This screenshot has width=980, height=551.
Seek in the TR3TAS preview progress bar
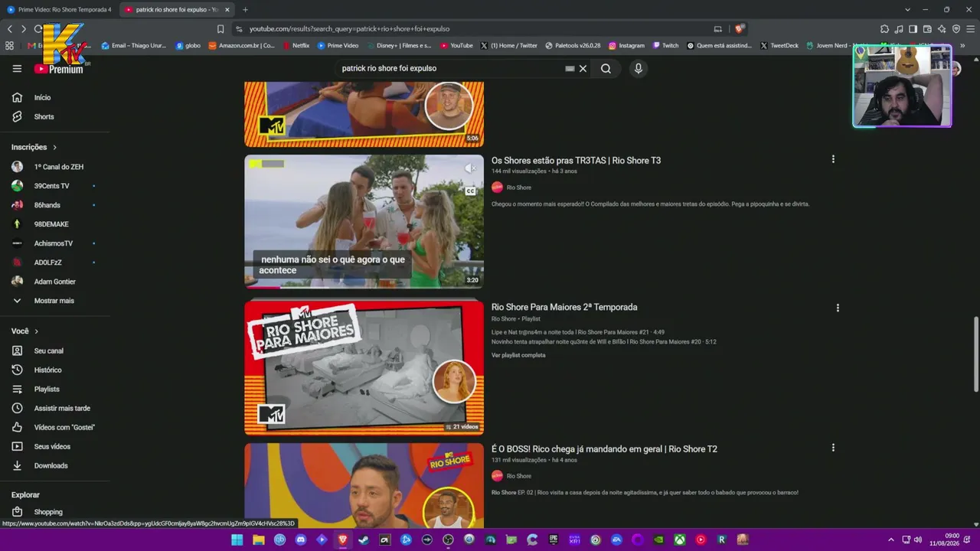coord(364,287)
